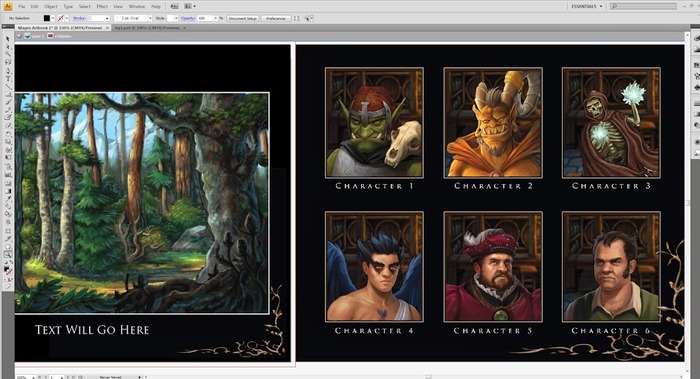700x379 pixels.
Task: Click the Document Setup button
Action: click(x=243, y=18)
